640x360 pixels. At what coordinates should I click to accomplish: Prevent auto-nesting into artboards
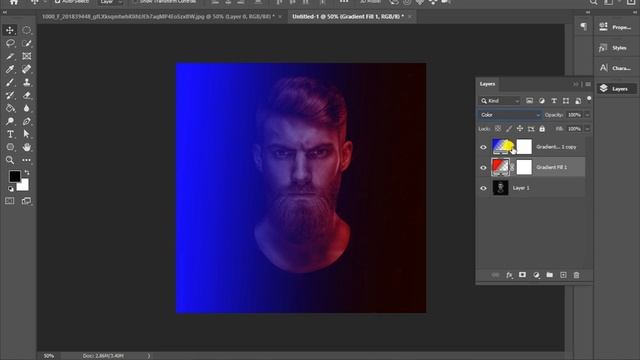point(531,129)
